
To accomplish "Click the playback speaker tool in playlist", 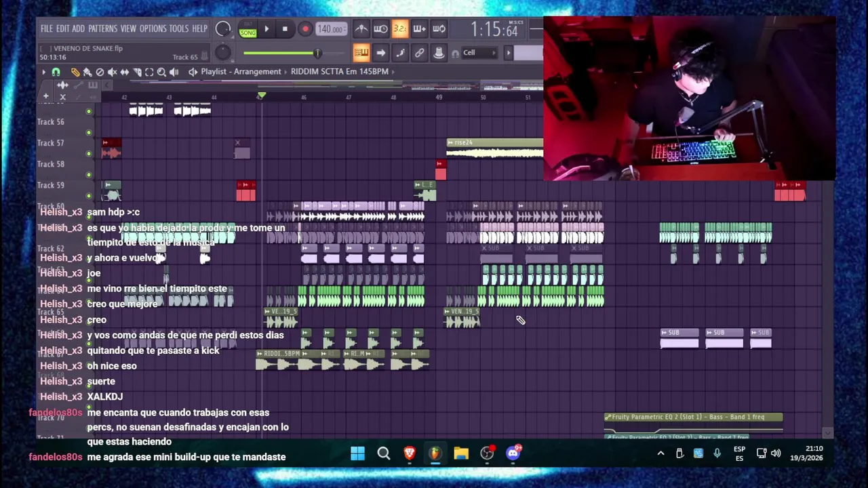I will 174,72.
